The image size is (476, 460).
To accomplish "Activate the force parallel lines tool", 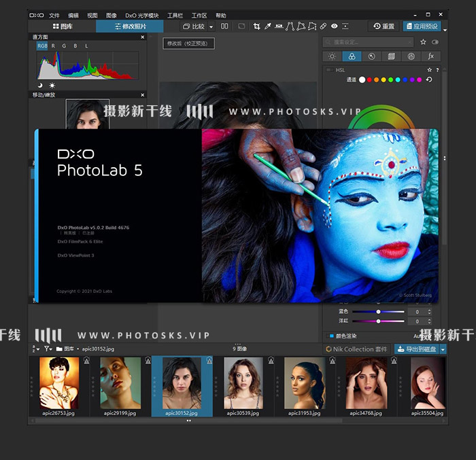I will (x=290, y=26).
